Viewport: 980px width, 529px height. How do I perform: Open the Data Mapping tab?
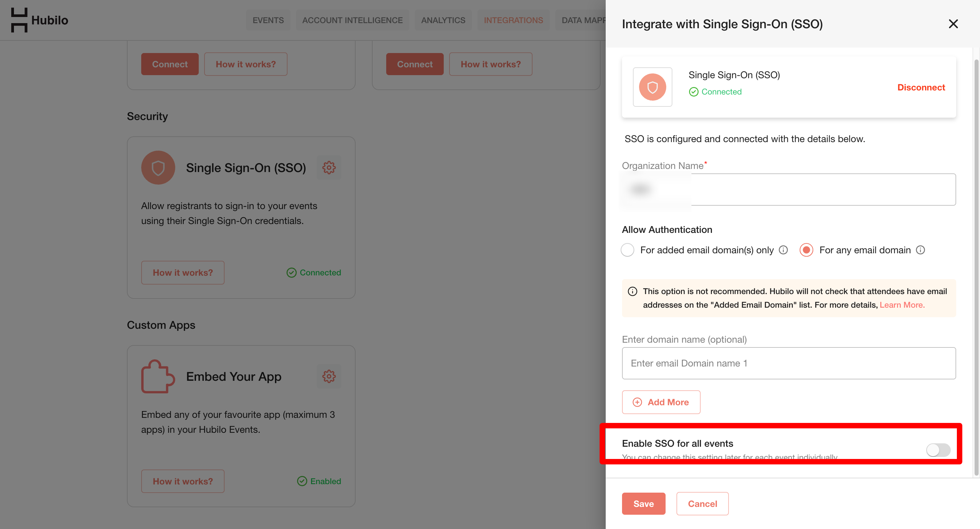[581, 20]
